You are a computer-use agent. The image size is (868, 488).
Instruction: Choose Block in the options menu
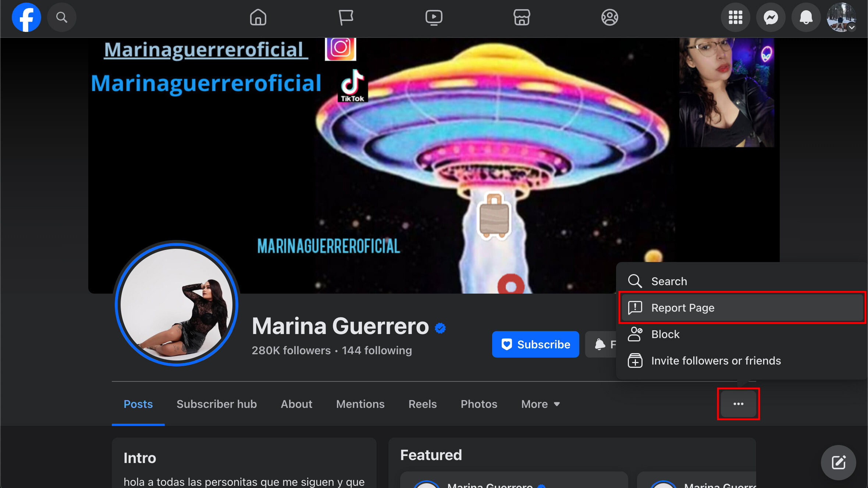(x=665, y=334)
